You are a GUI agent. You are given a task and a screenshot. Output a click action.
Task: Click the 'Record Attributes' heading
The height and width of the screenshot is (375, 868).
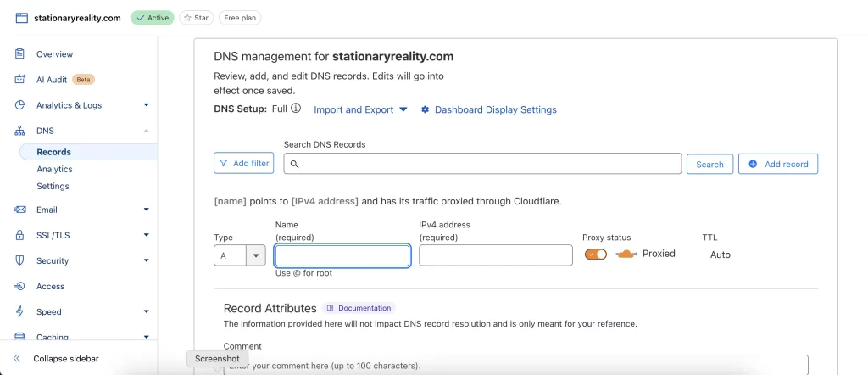(x=270, y=308)
